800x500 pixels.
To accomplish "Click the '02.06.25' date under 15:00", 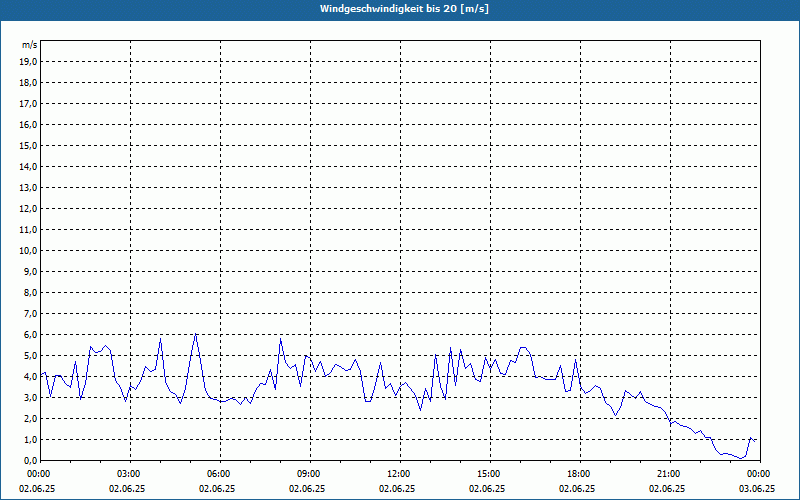I will (487, 489).
